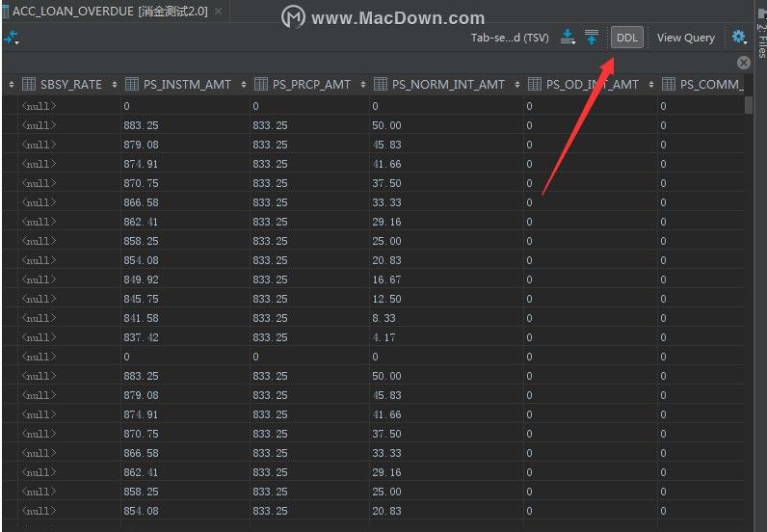Image resolution: width=767 pixels, height=532 pixels.
Task: Click the table icon of SBSY_RATE column
Action: 29,84
